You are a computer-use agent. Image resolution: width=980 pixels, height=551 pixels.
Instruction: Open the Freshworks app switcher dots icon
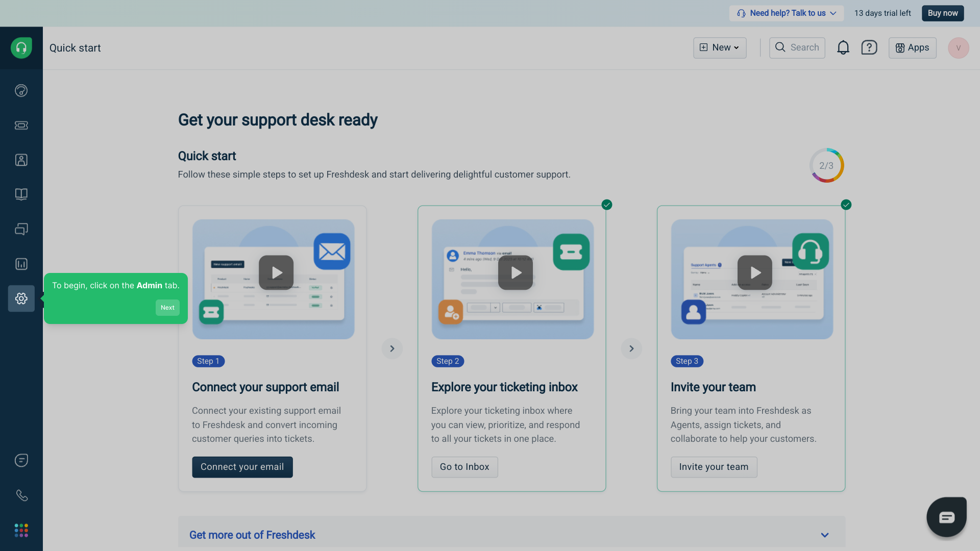[x=21, y=530]
